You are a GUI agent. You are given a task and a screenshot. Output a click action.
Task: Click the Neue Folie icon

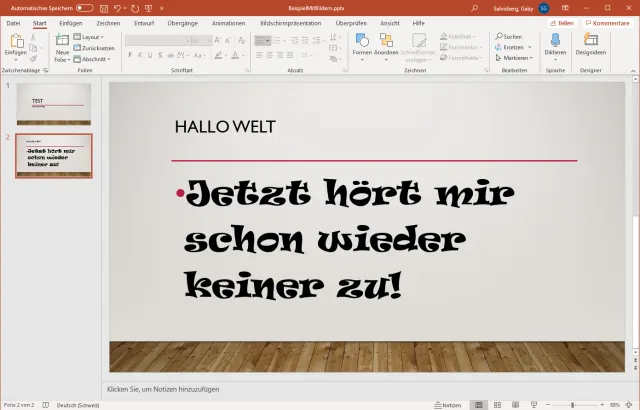[62, 41]
